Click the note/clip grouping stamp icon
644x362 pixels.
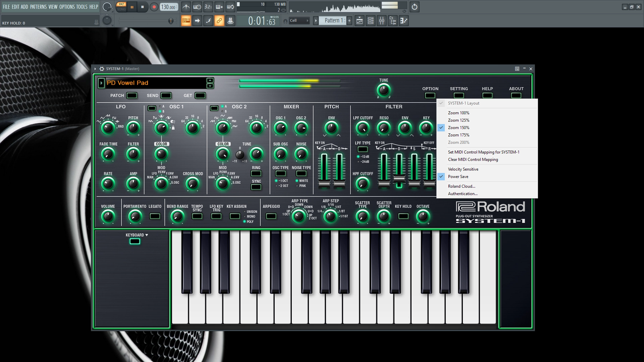point(230,21)
